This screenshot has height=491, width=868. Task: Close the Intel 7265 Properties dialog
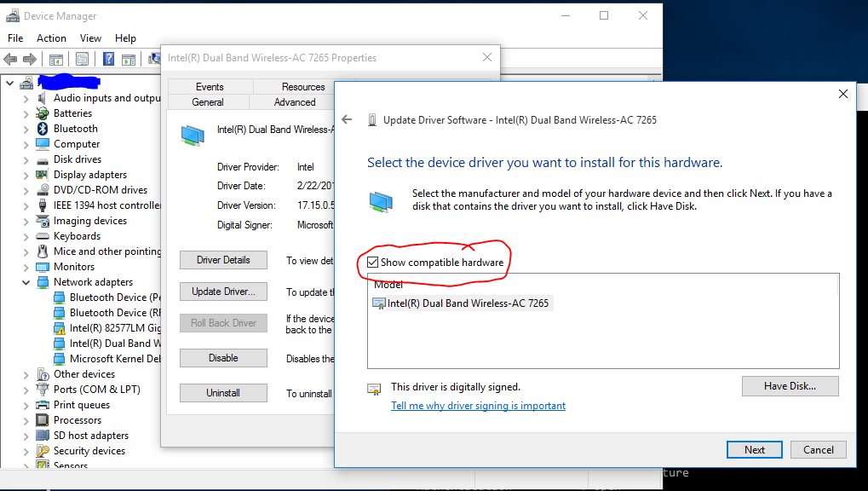point(486,57)
